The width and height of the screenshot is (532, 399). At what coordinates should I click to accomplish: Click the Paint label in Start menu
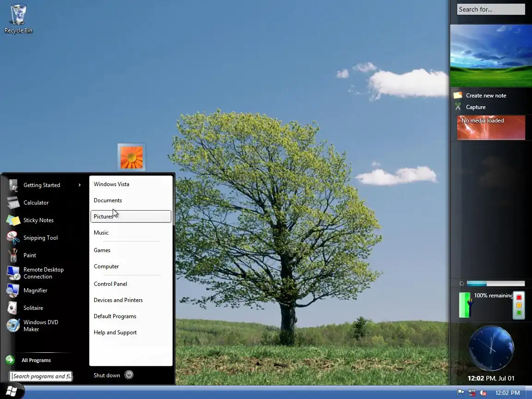[30, 255]
